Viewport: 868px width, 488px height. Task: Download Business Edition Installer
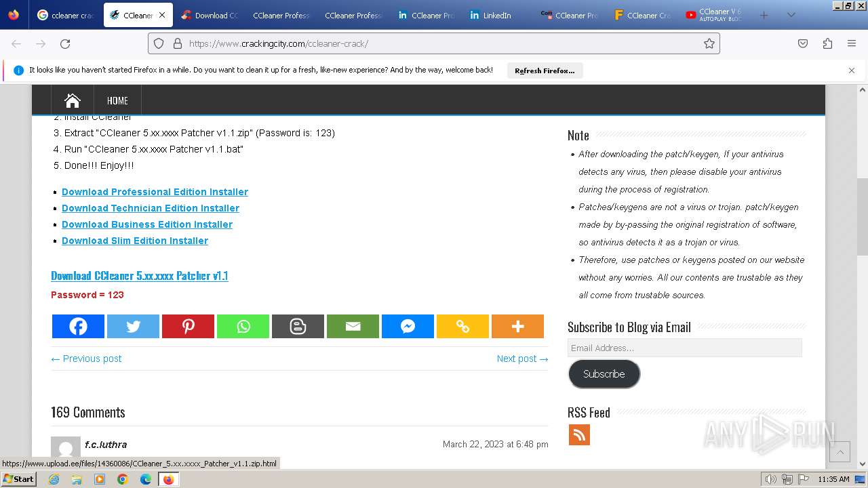click(147, 224)
